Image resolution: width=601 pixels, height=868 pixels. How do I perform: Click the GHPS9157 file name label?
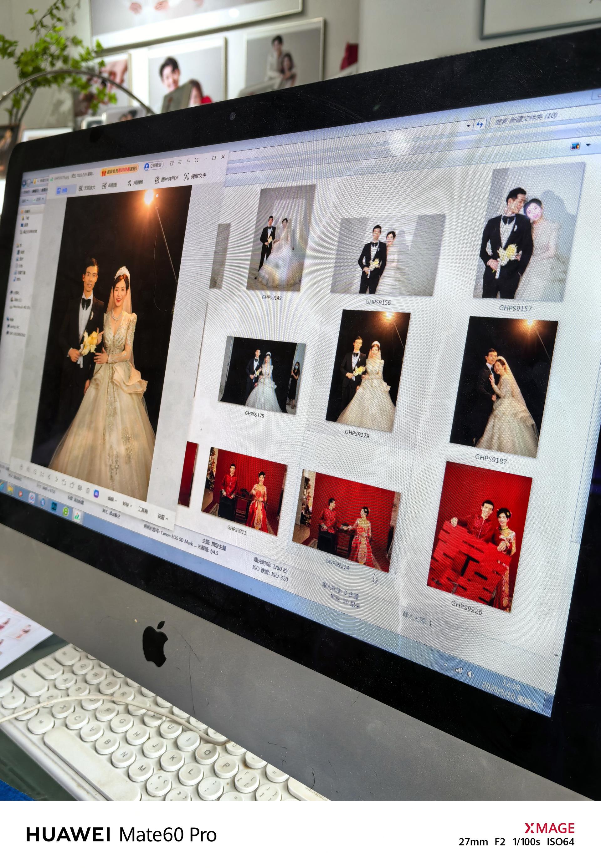pos(515,308)
